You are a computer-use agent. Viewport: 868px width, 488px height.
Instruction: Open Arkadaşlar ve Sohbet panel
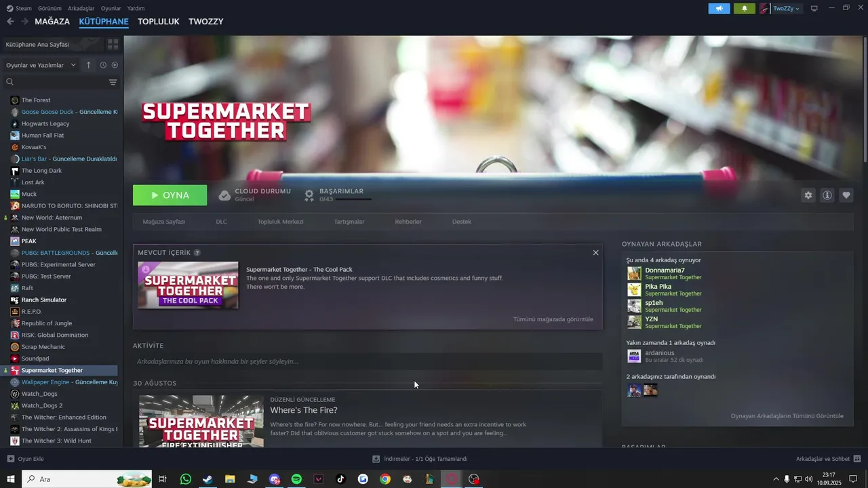[x=828, y=459]
